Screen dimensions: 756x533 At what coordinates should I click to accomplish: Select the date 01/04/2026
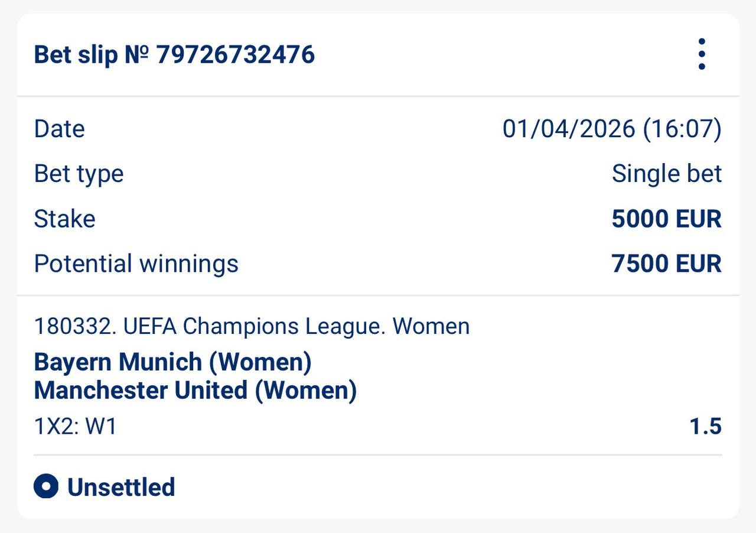point(568,129)
